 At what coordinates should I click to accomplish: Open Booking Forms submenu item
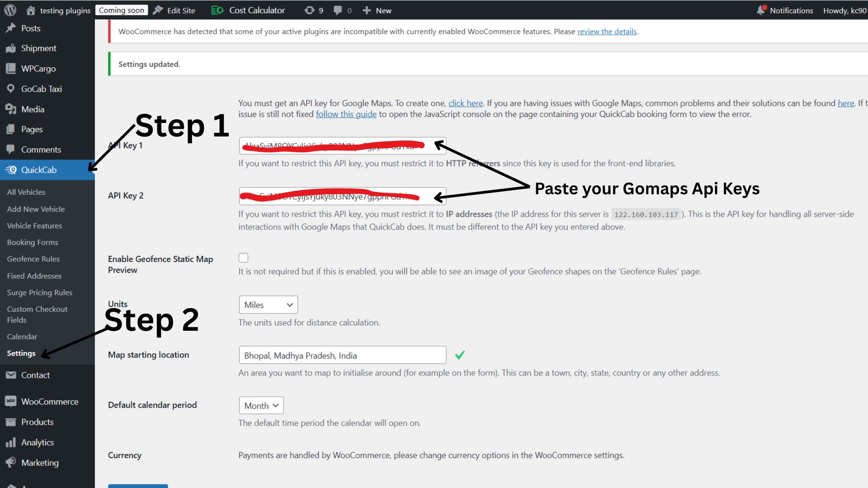coord(33,243)
